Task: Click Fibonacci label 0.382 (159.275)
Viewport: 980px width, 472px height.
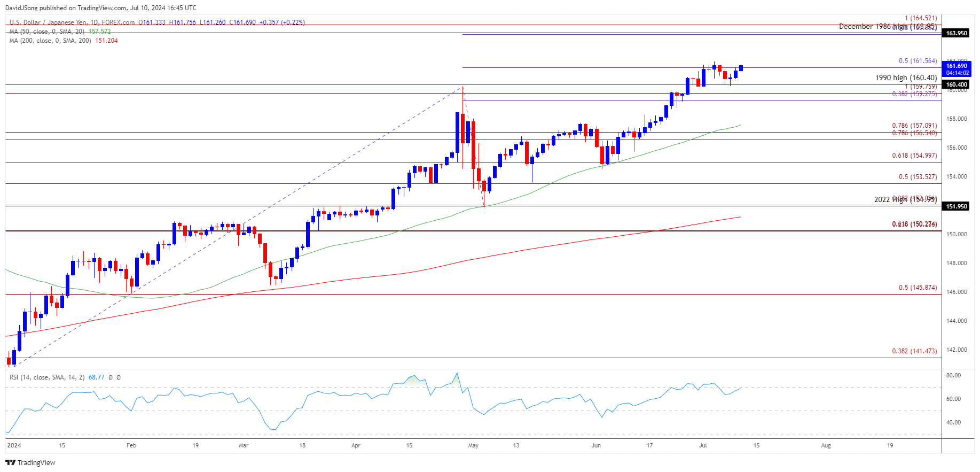Action: pos(914,94)
